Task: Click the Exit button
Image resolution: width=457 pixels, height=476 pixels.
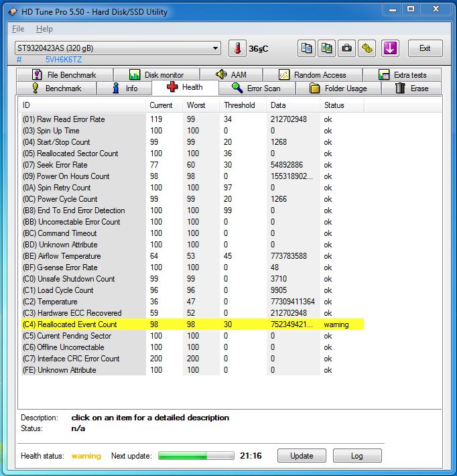Action: (425, 48)
